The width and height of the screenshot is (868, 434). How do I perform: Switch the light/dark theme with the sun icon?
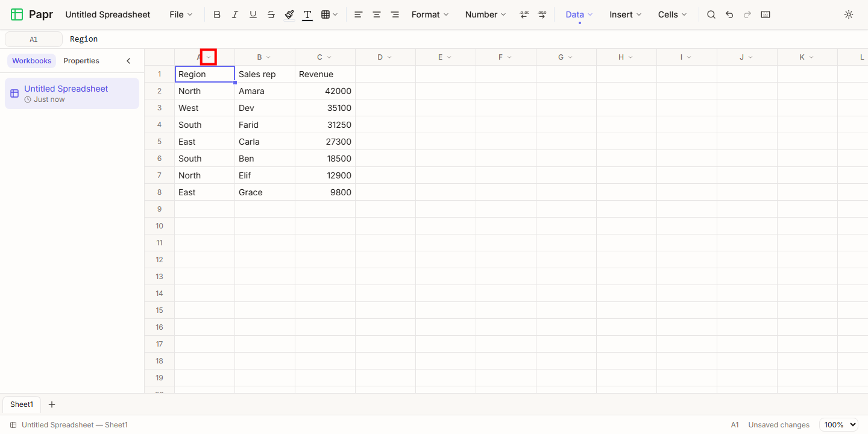(849, 14)
